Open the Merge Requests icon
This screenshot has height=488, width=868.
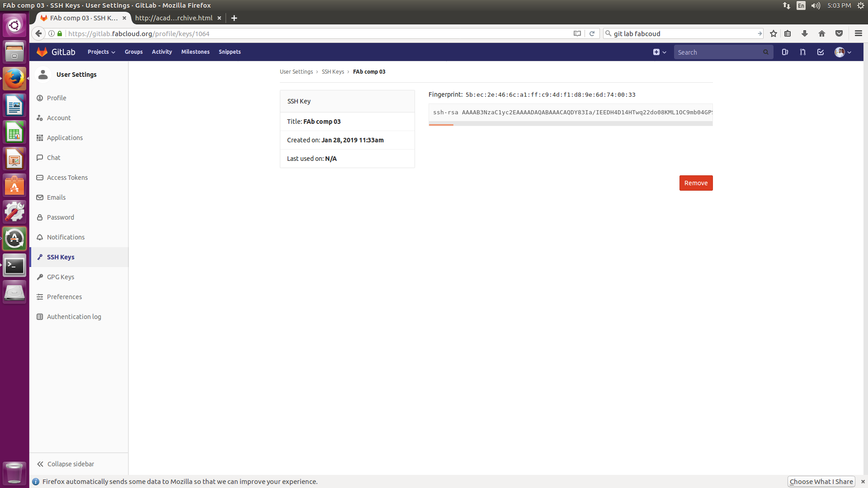tap(802, 52)
